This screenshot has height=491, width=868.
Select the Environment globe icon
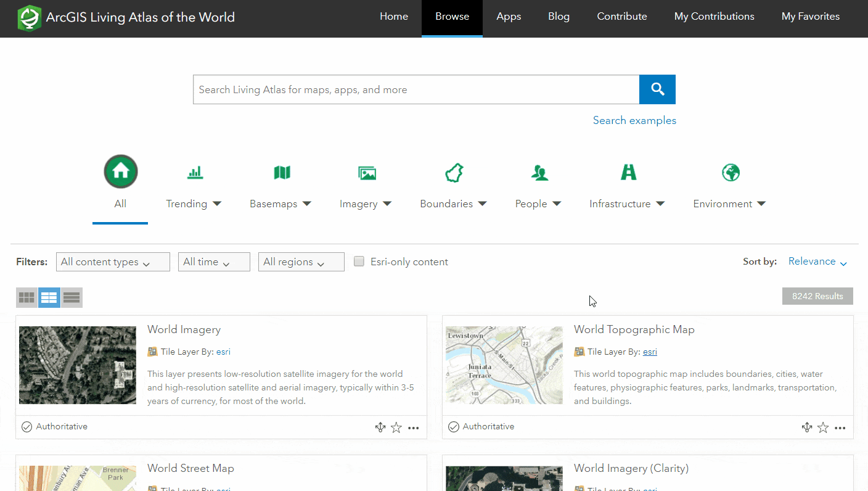[x=731, y=172]
